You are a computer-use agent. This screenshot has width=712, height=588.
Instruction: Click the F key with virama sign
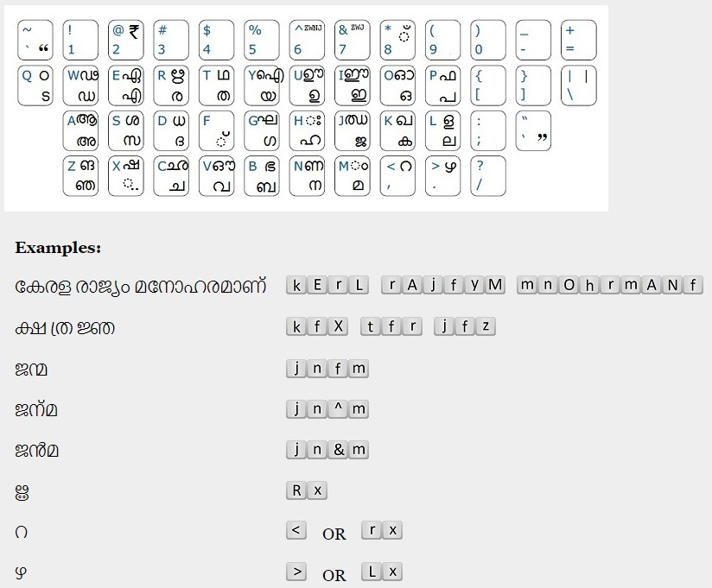click(217, 130)
